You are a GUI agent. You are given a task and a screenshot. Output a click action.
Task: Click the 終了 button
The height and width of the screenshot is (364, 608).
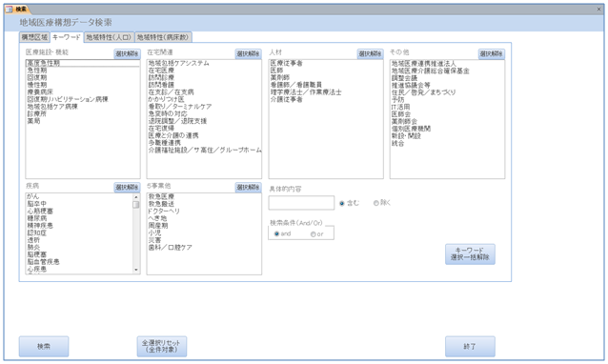[470, 346]
